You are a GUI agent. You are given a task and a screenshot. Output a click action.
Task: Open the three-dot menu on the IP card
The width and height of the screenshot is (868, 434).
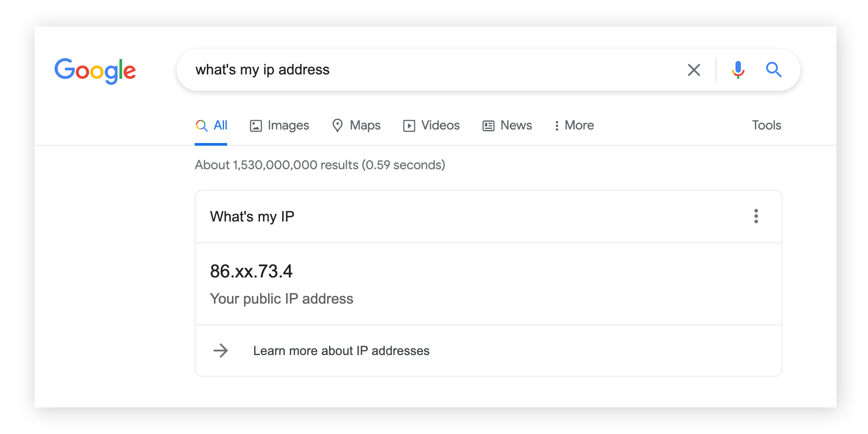(756, 217)
